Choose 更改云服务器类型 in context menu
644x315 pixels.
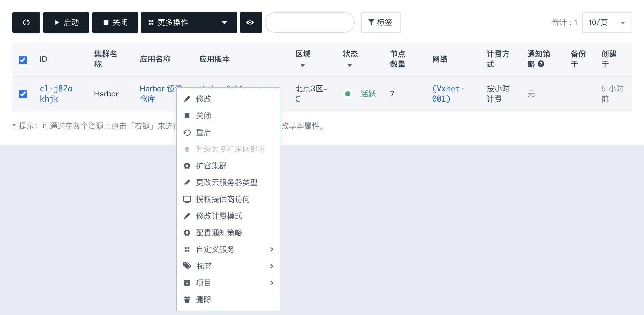227,183
